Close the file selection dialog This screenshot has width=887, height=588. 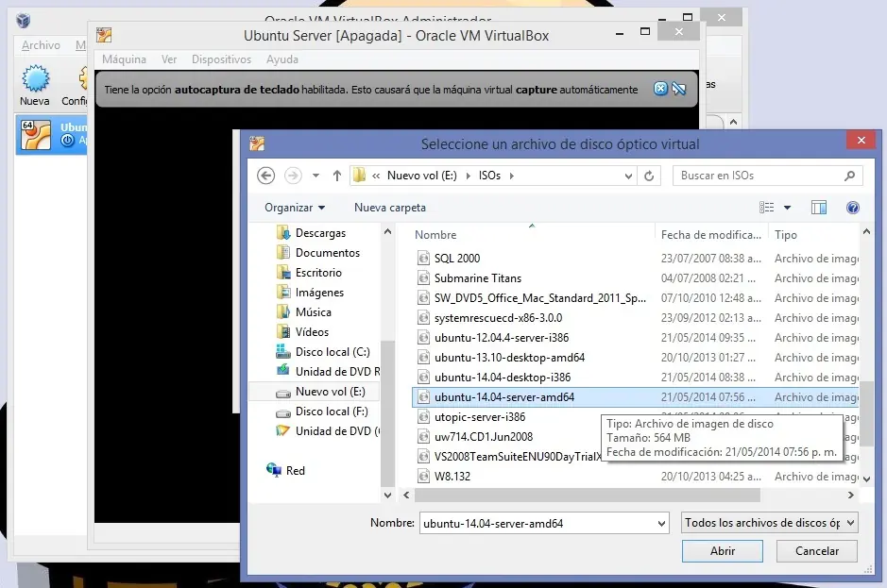(861, 141)
